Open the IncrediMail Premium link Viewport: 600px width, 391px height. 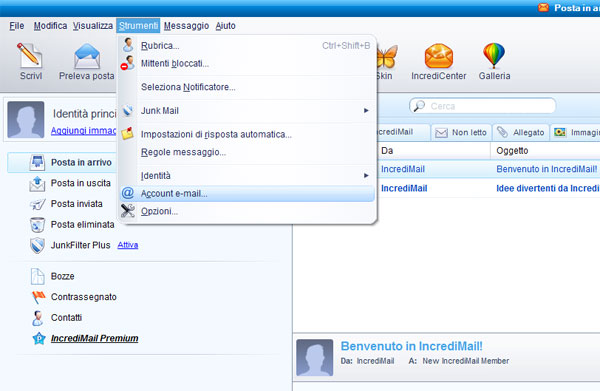click(x=95, y=338)
